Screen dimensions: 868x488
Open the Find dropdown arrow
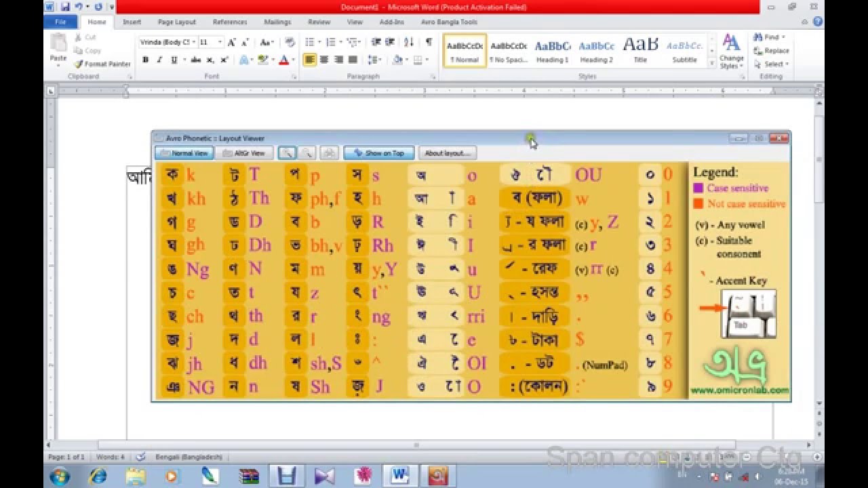783,37
